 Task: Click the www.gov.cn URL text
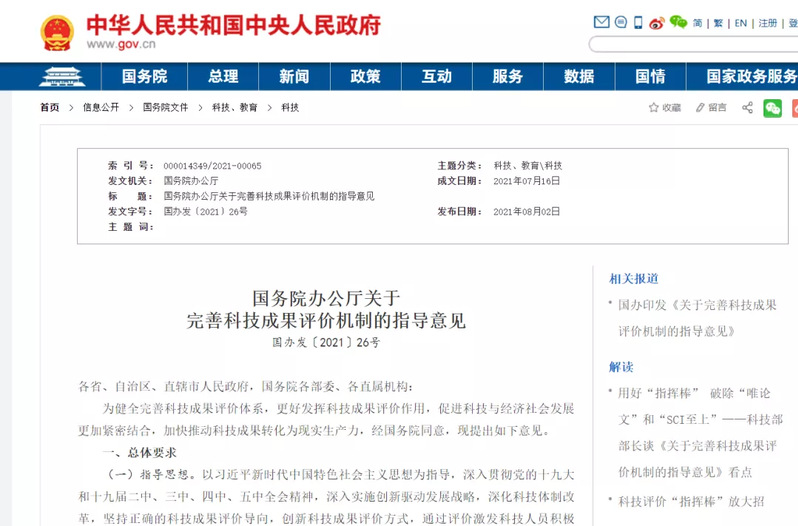[x=121, y=44]
